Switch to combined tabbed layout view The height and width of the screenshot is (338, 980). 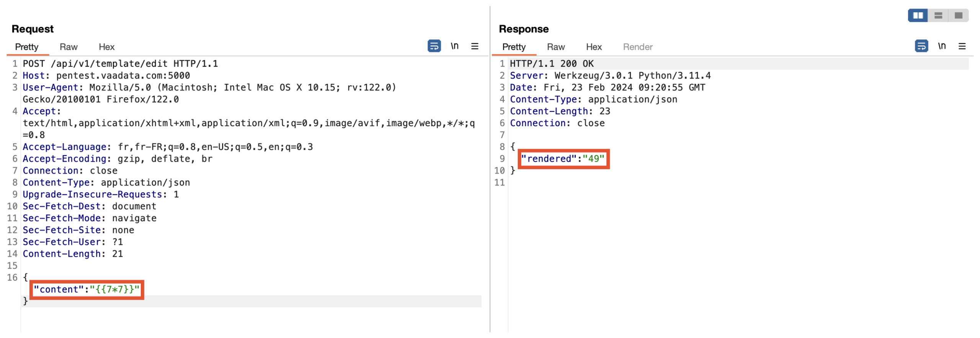pos(958,15)
